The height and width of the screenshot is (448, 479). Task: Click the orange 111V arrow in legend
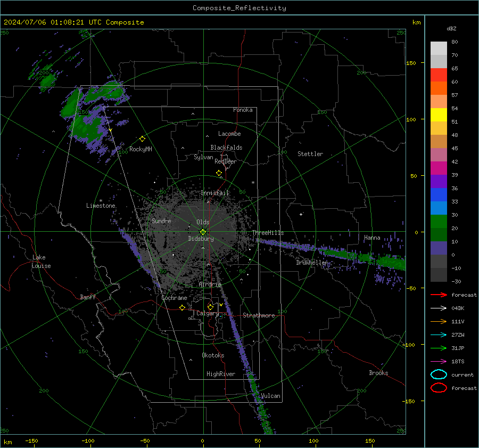[439, 321]
